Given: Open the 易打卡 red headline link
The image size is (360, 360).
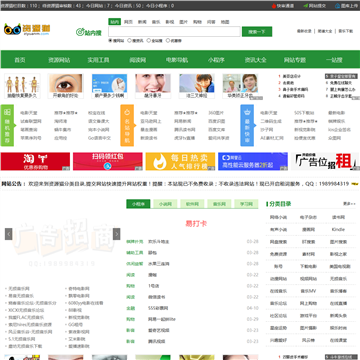Looking at the screenshot, I should (196, 223).
